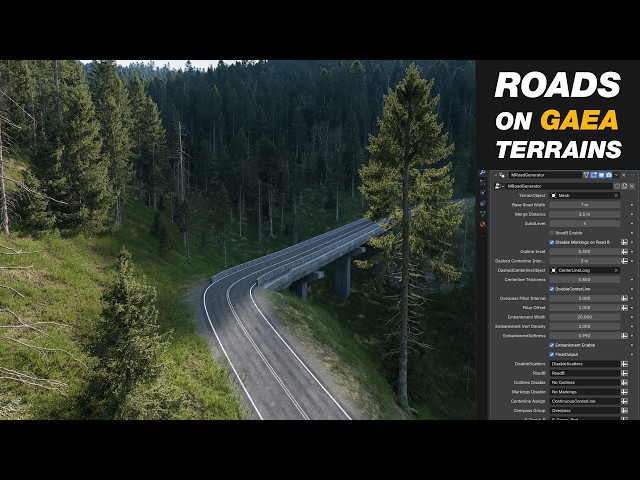Open the Physics properties tab
This screenshot has width=640, height=480.
[483, 193]
